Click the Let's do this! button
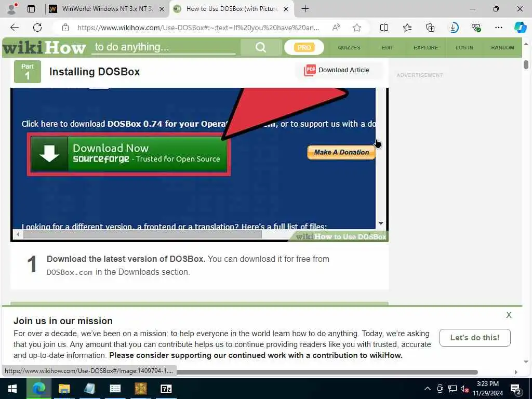Viewport: 532px width, 399px height. 475,338
